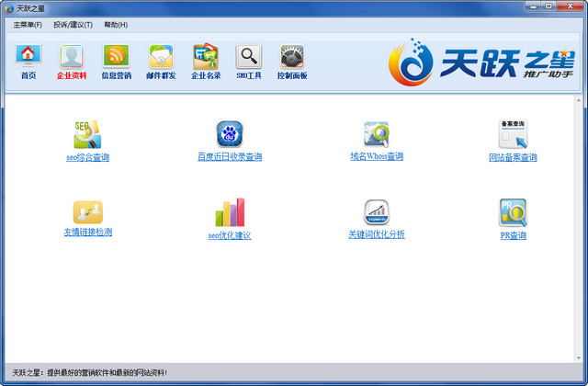The width and height of the screenshot is (588, 386).
Task: Open 企业名录 toolbar icon
Action: pyautogui.click(x=206, y=56)
